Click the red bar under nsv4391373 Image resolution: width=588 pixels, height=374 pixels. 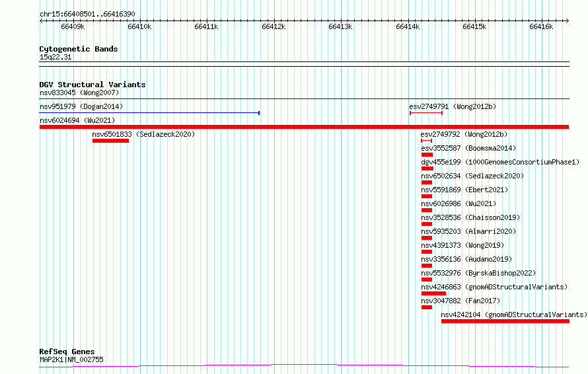pyautogui.click(x=427, y=252)
